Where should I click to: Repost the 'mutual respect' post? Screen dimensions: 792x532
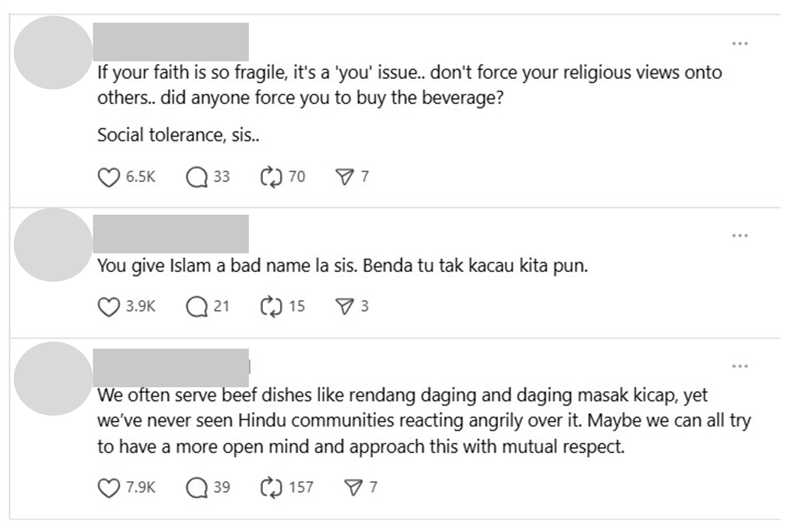271,488
